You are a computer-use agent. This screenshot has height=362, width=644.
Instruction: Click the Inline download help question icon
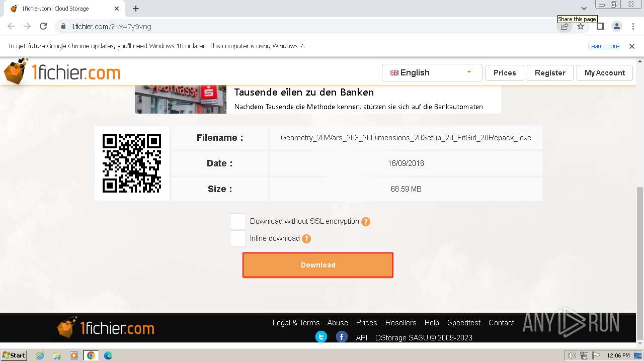pyautogui.click(x=306, y=239)
